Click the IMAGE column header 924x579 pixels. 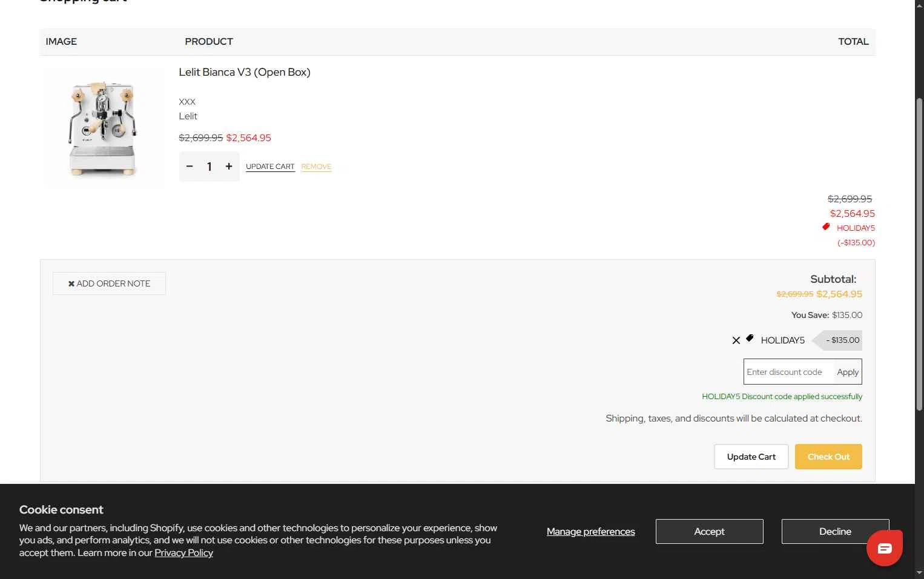pos(61,42)
